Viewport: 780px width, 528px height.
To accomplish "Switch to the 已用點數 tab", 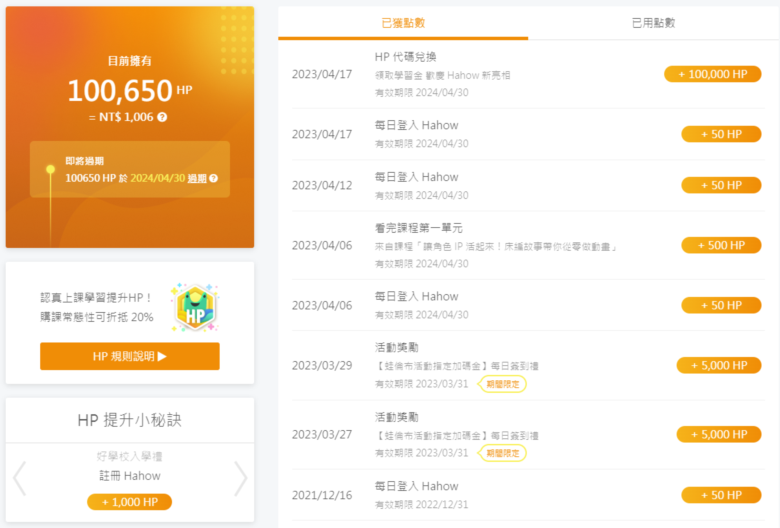I will (x=653, y=23).
